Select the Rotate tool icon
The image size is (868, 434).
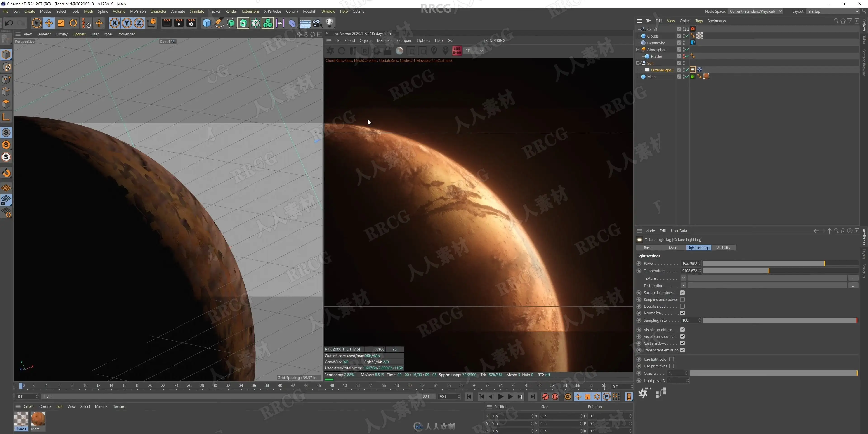[73, 23]
